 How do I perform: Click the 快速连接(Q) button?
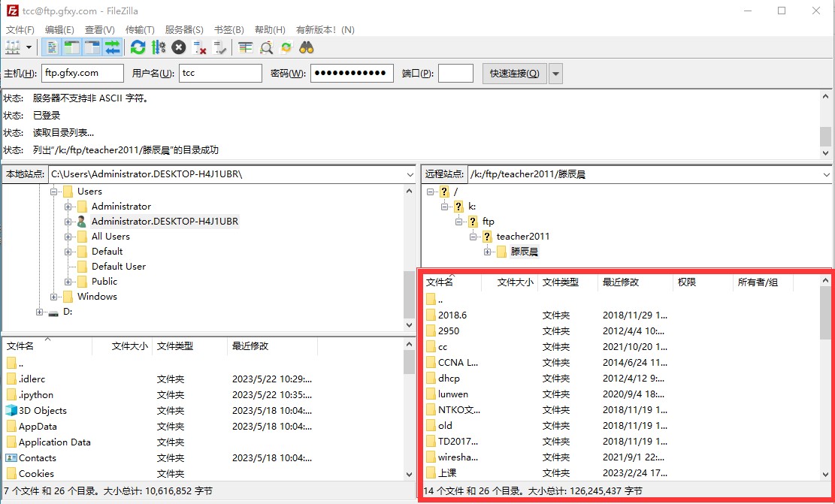click(515, 74)
